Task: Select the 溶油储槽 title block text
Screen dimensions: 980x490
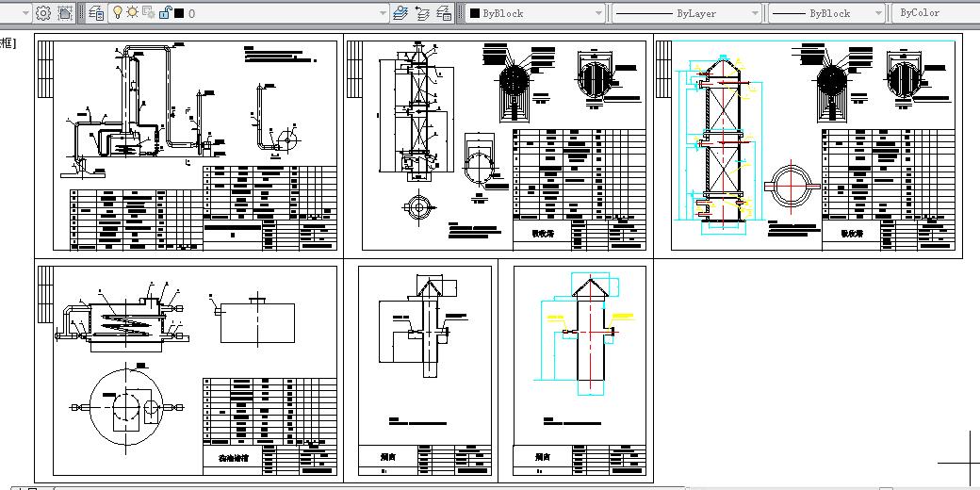Action: [x=233, y=458]
